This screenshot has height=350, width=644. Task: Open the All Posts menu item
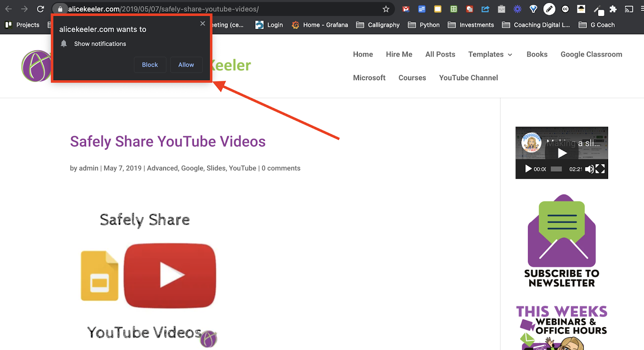(440, 54)
